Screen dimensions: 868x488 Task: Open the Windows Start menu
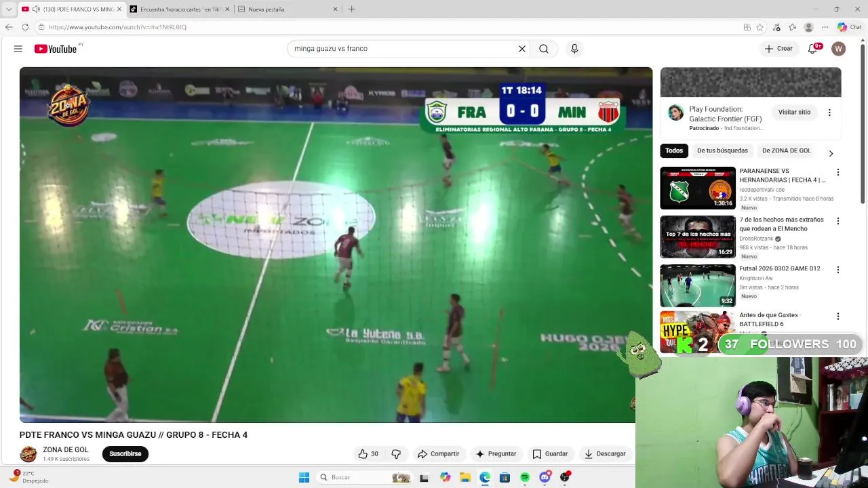(x=304, y=477)
